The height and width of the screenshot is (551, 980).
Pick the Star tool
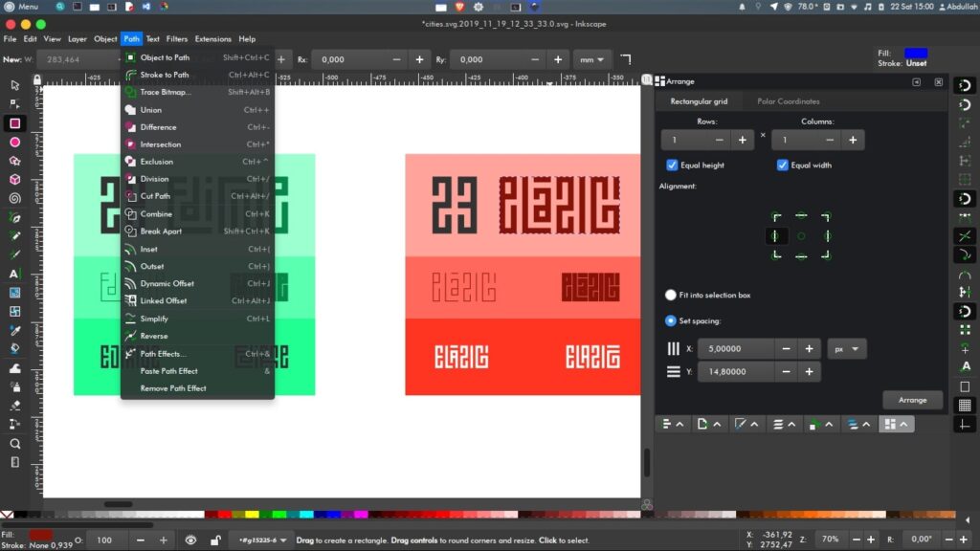tap(13, 161)
